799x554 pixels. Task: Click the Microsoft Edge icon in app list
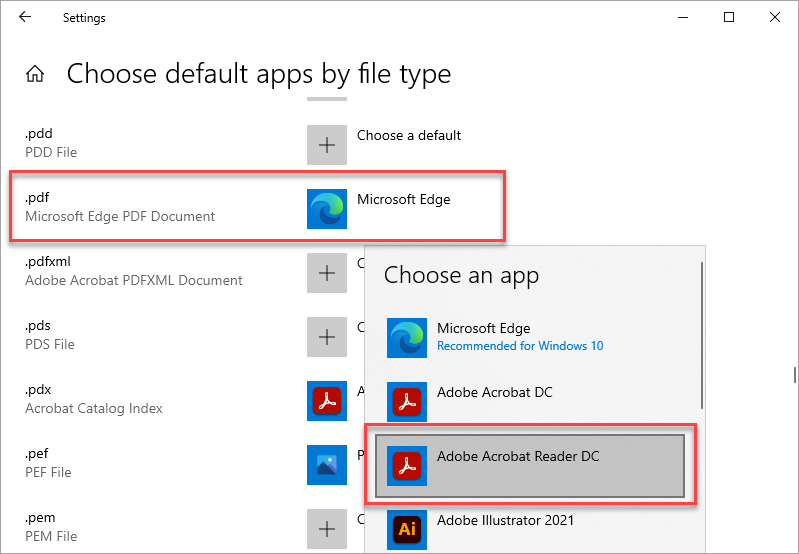(x=407, y=338)
